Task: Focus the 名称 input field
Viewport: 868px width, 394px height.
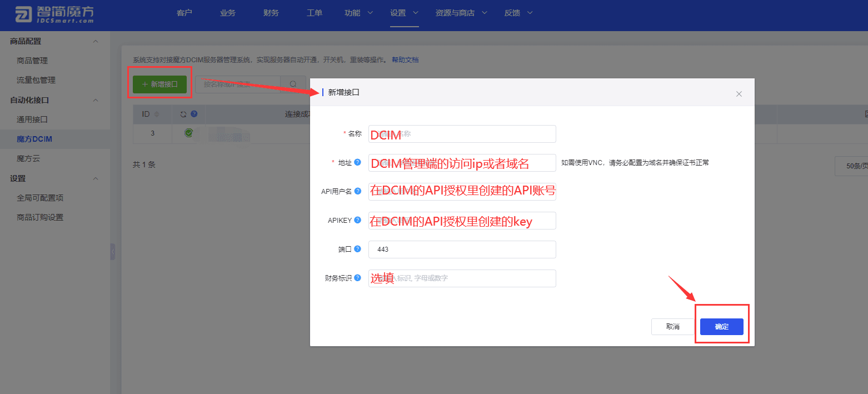Action: tap(462, 134)
